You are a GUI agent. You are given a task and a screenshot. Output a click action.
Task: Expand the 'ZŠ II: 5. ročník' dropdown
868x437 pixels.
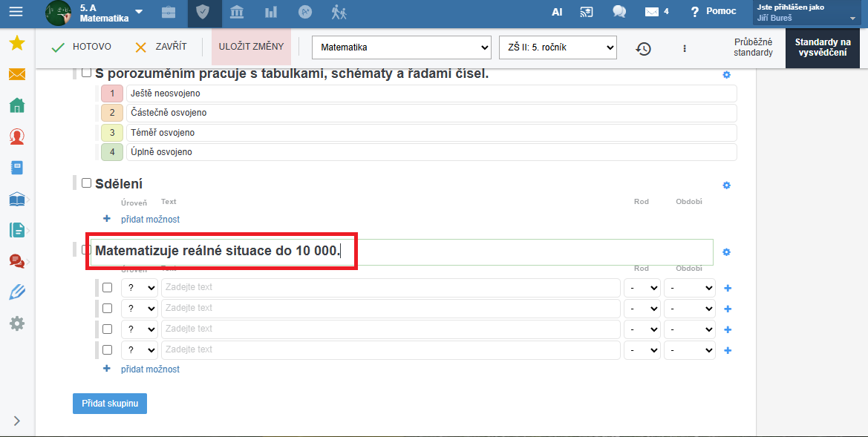click(558, 47)
